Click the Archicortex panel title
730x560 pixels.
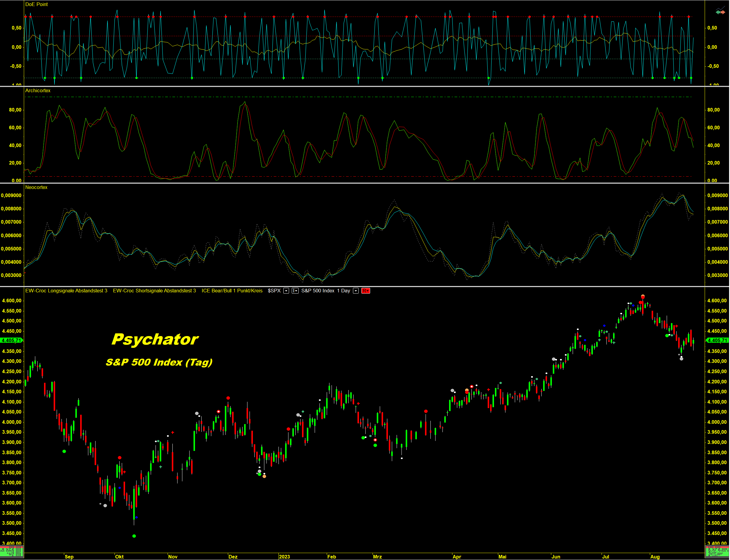tap(38, 91)
